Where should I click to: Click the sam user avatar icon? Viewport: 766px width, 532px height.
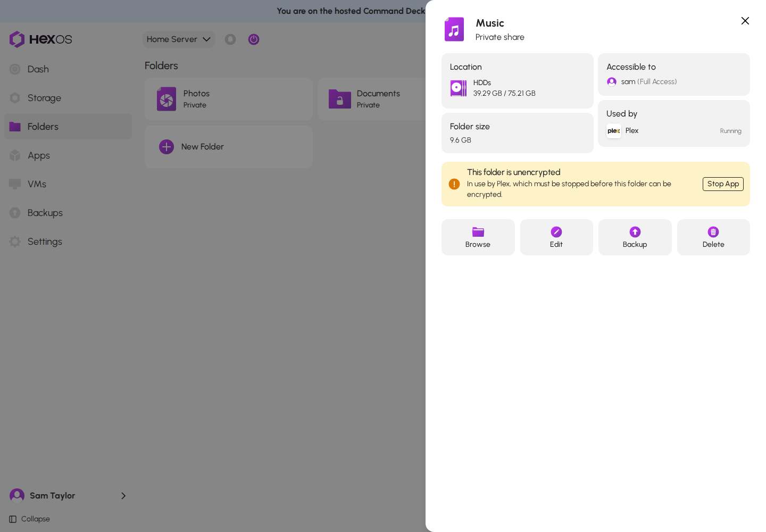[x=612, y=82]
